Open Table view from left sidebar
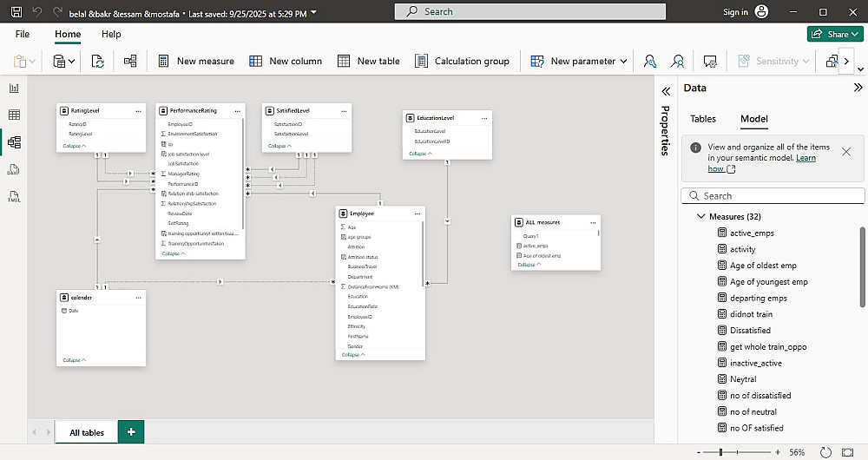The height and width of the screenshot is (460, 868). pyautogui.click(x=14, y=115)
